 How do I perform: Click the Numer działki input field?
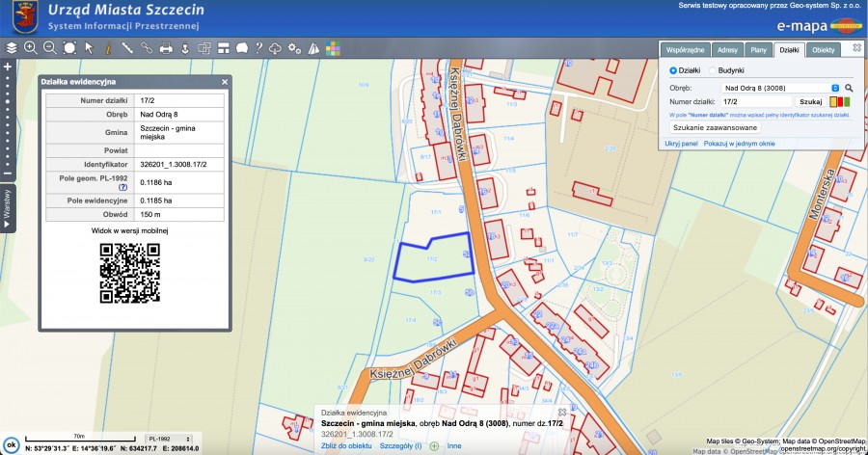755,100
